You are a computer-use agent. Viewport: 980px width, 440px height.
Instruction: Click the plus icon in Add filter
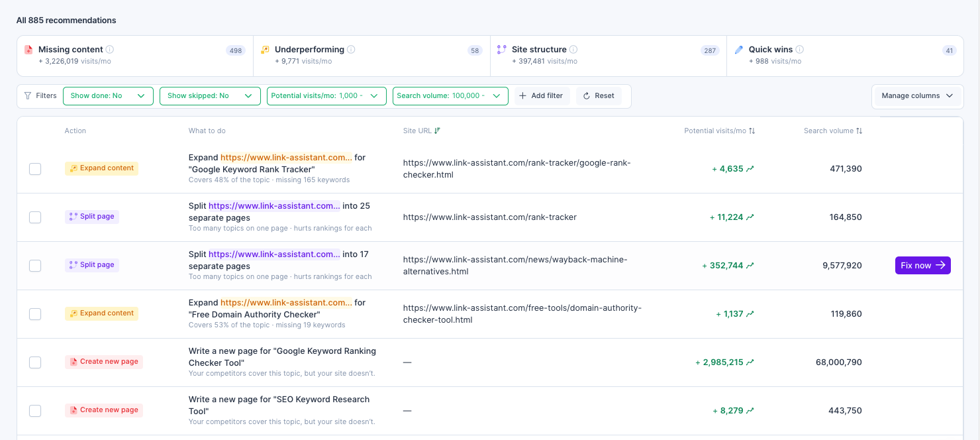click(x=524, y=95)
